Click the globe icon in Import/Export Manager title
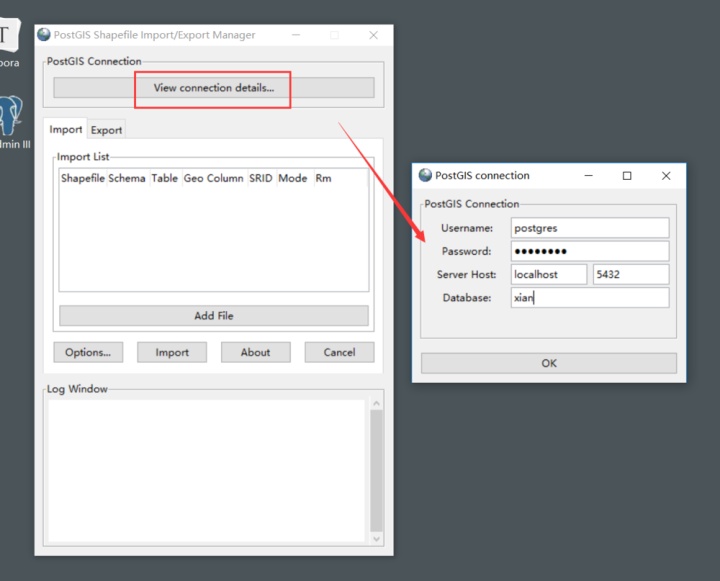 pos(44,34)
